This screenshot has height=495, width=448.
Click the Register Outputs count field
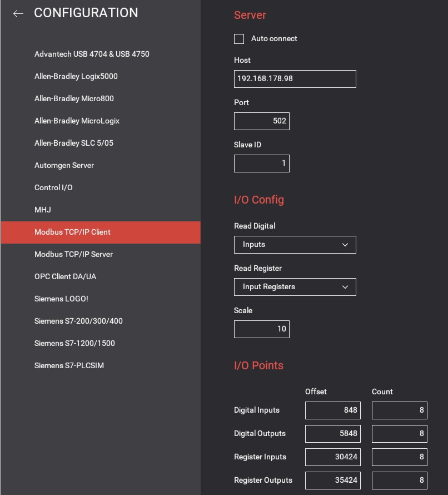point(399,481)
